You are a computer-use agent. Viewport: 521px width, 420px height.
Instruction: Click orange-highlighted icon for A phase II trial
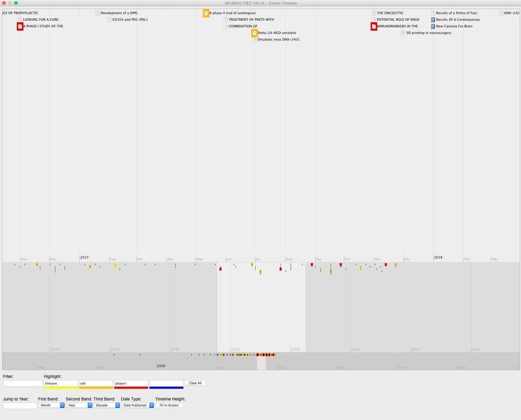pyautogui.click(x=206, y=13)
